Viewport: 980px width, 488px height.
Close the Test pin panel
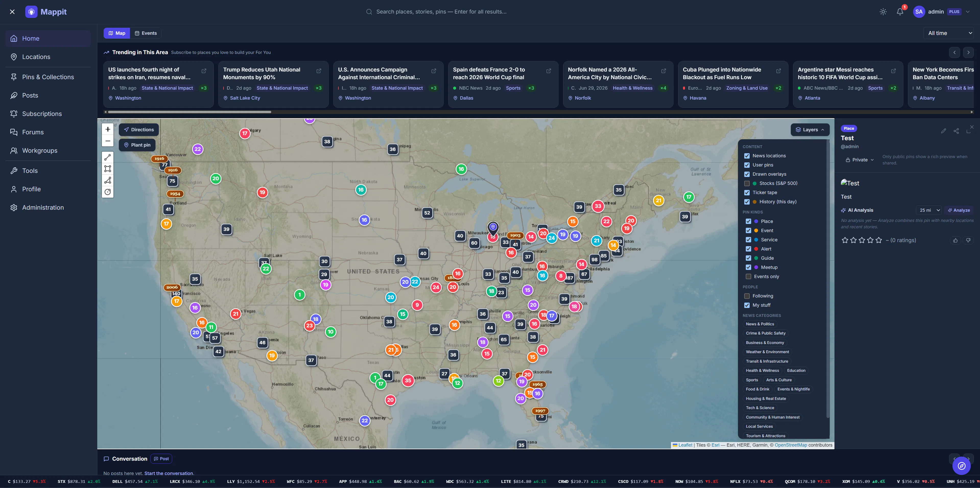pos(972,127)
